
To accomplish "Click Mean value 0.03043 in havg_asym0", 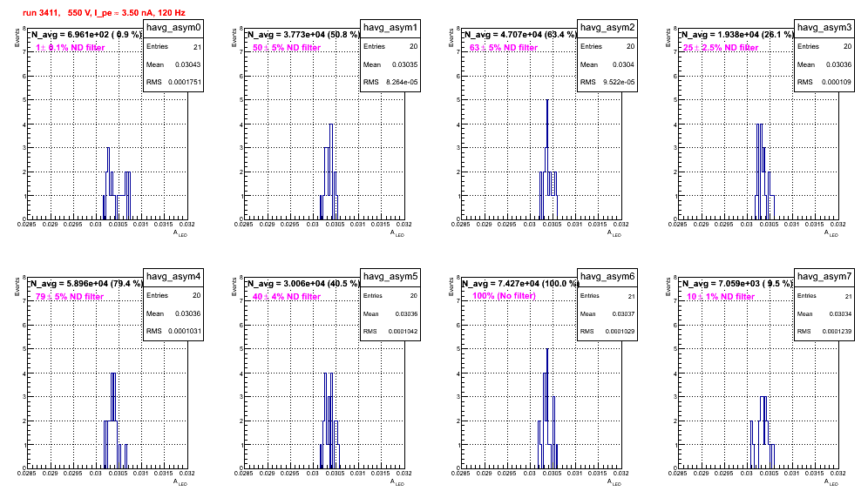I will (x=187, y=64).
